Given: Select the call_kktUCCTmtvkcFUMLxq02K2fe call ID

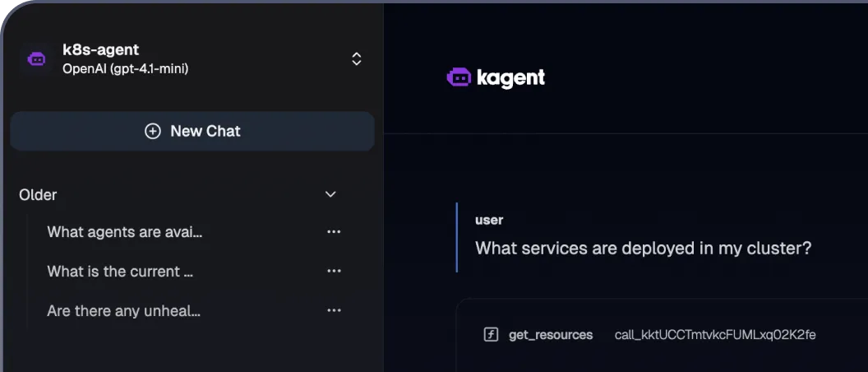Looking at the screenshot, I should 714,335.
